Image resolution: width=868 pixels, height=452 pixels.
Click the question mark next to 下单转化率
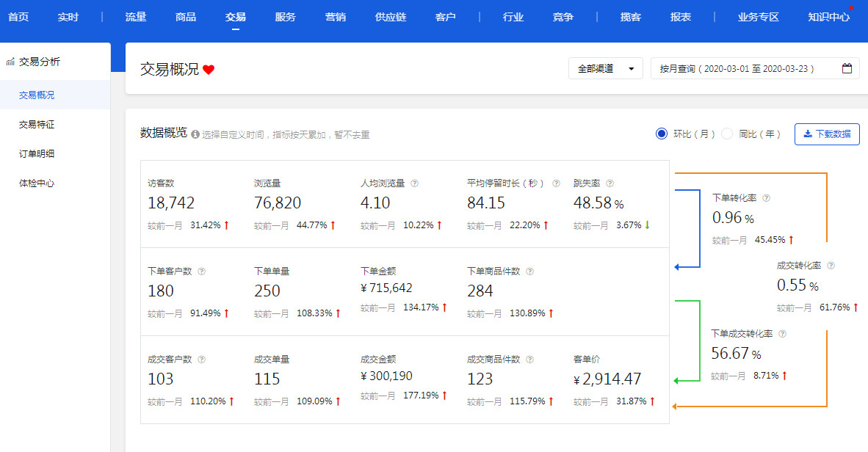point(767,197)
